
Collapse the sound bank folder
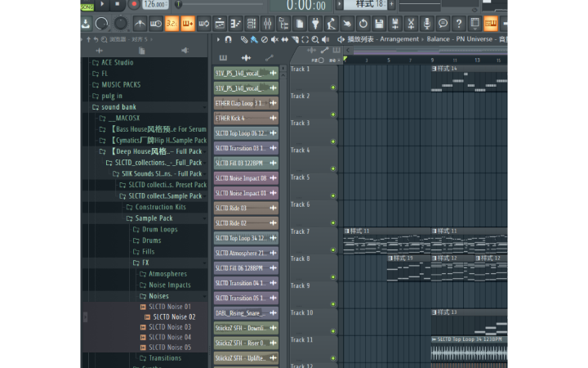point(96,107)
